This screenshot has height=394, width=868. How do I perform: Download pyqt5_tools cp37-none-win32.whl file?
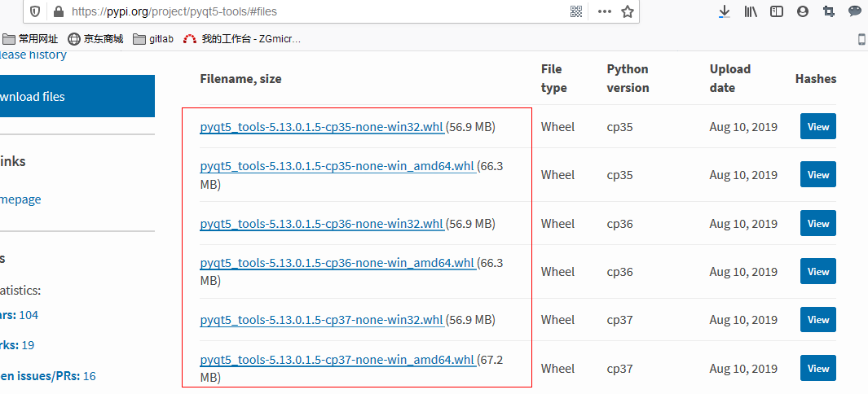point(322,319)
